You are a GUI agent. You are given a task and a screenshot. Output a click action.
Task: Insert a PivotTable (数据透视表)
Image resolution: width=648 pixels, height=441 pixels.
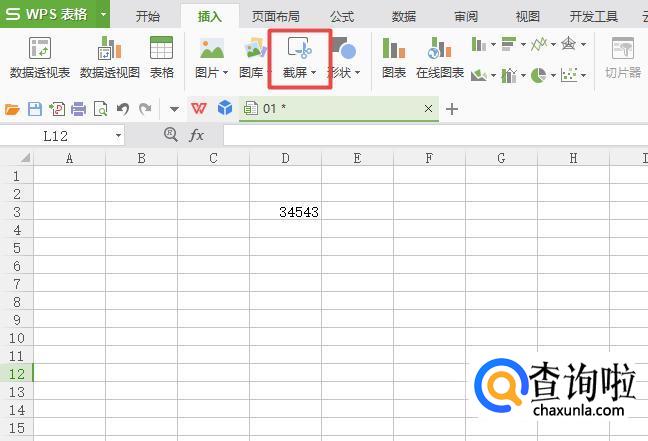(x=40, y=58)
